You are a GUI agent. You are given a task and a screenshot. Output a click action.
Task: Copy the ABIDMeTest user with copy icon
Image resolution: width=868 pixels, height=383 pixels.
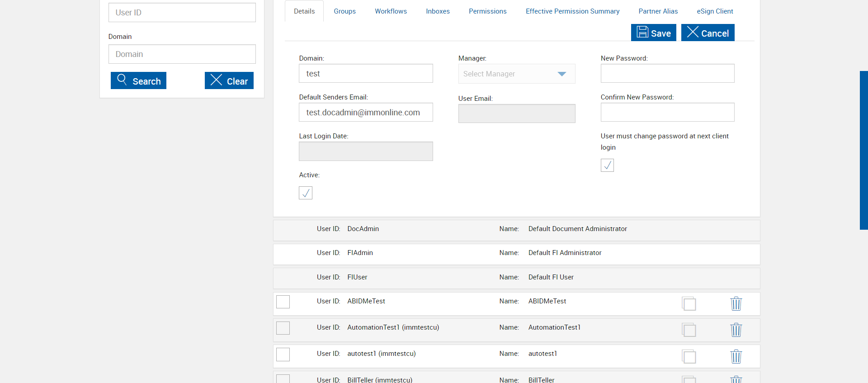click(689, 304)
